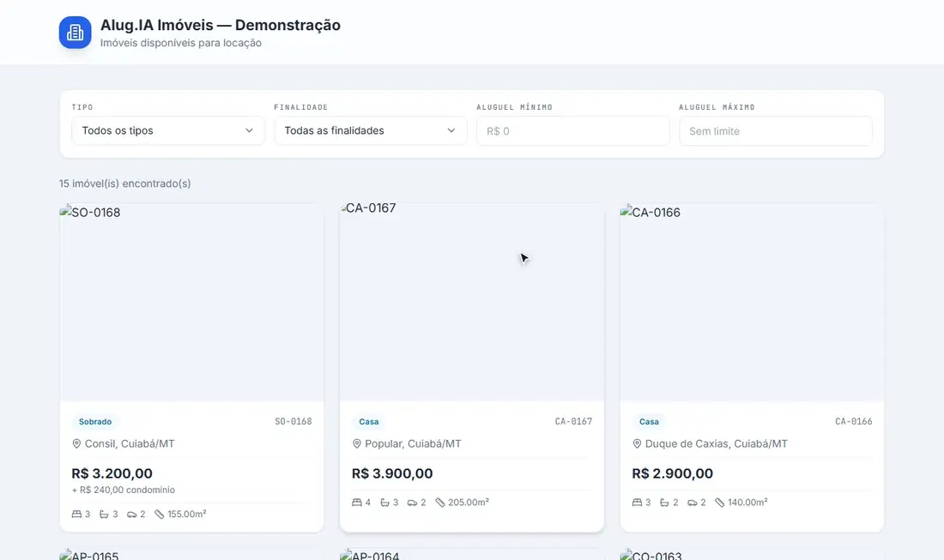Open the CA-0167 property photo

471,303
